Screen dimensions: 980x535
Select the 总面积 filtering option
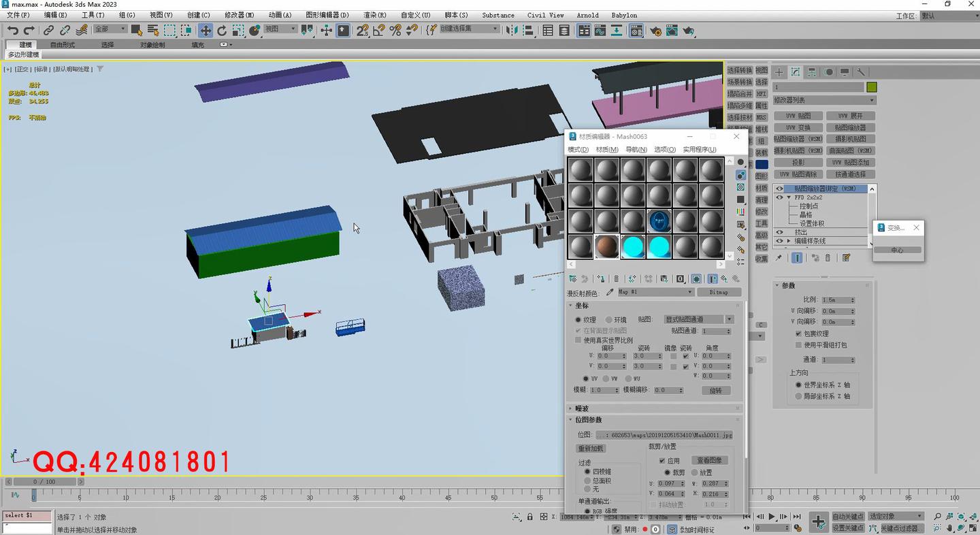coord(587,481)
